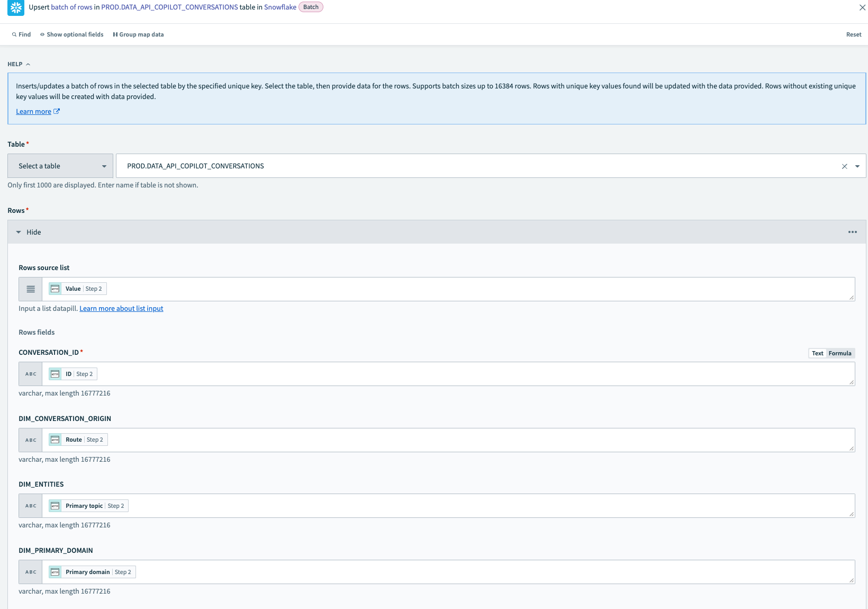This screenshot has width=868, height=609.
Task: Click the ABC type icon for DIM_PRIMARY_DOMAIN
Action: (x=31, y=572)
